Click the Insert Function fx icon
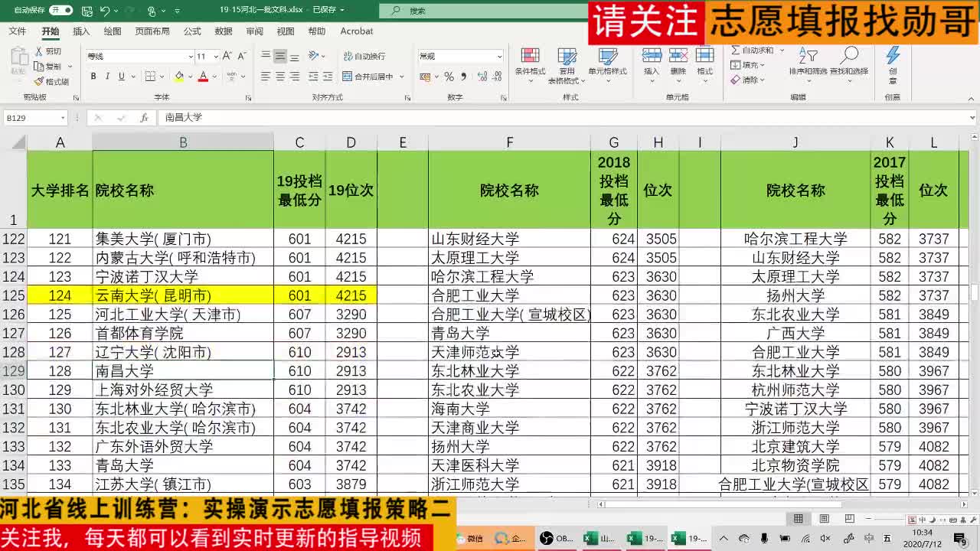980x551 pixels. tap(144, 118)
